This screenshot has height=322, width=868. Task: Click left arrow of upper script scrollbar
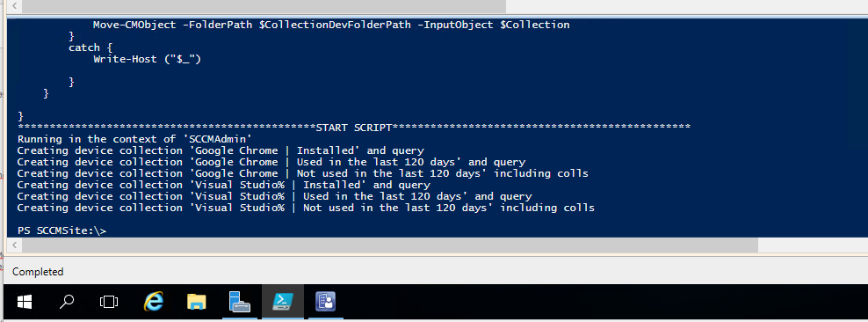(x=14, y=7)
